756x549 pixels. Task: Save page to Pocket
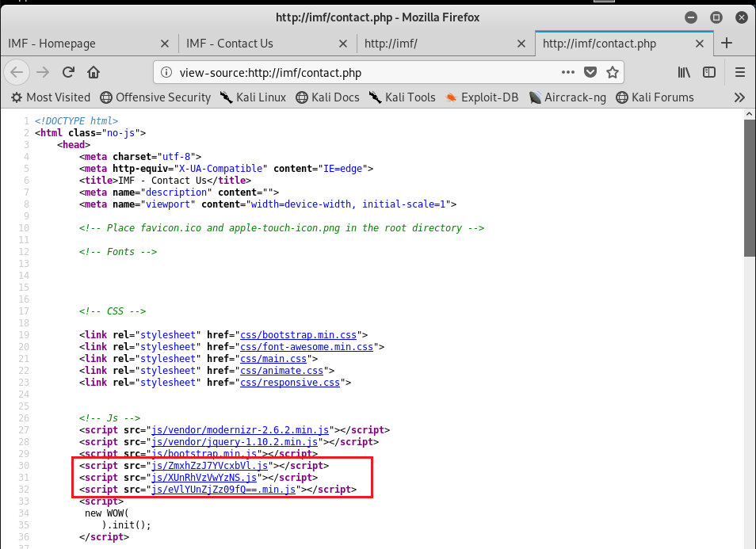click(x=590, y=72)
